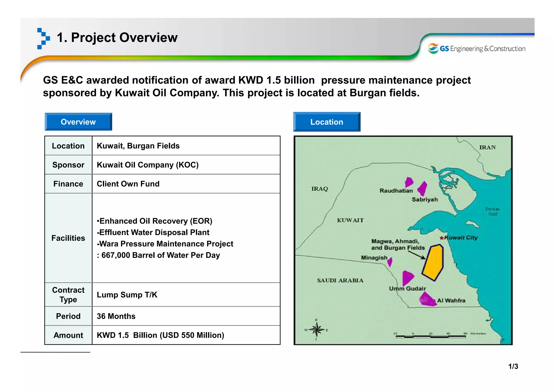Click the Wara Pressure Maintenance Project line
This screenshot has width=555, height=392.
(x=165, y=244)
